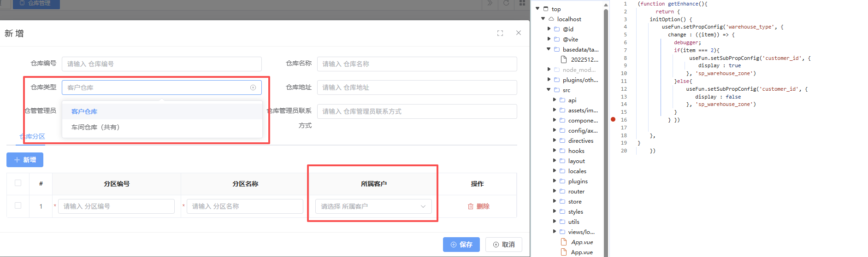Expand the router folder
This screenshot has height=257, width=868.
pyautogui.click(x=555, y=191)
